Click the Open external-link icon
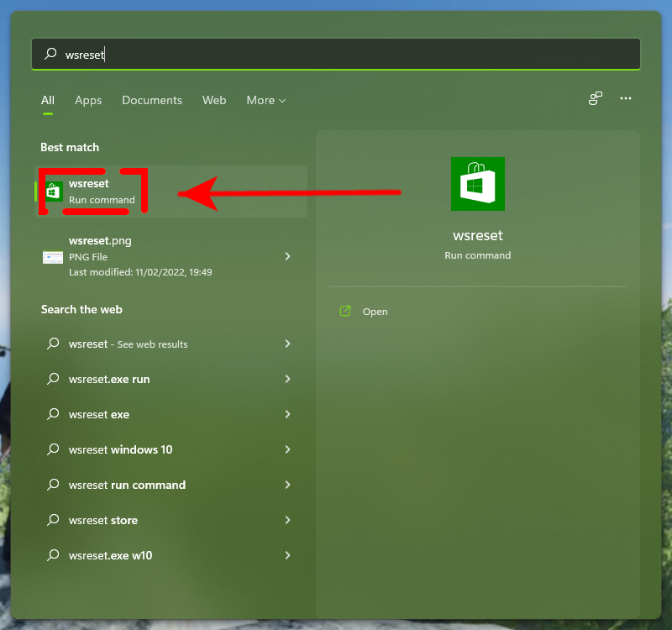Screen dimensions: 672x630 345,311
